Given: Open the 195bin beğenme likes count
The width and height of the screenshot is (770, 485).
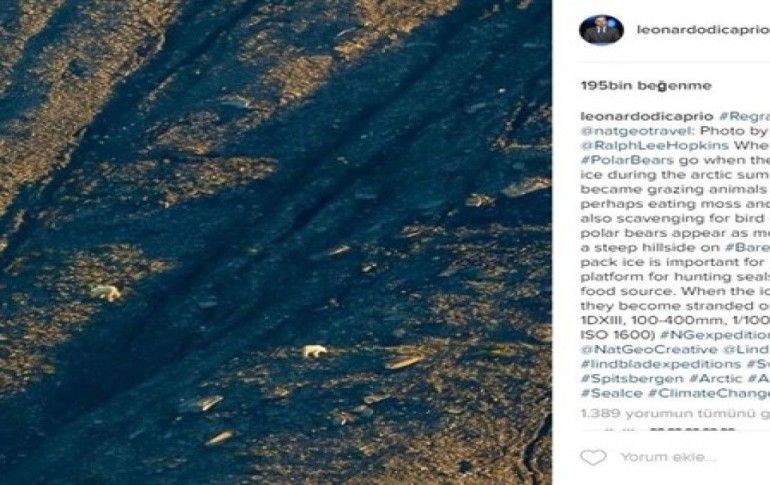Looking at the screenshot, I should [646, 85].
